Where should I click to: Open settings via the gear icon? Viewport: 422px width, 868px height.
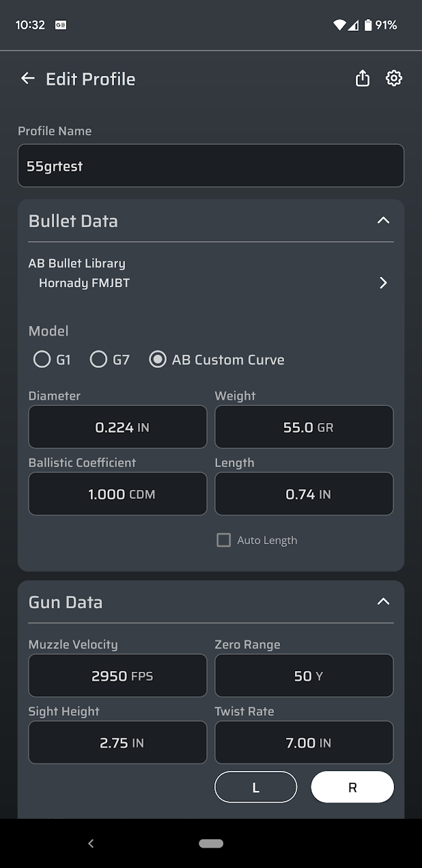pos(394,79)
